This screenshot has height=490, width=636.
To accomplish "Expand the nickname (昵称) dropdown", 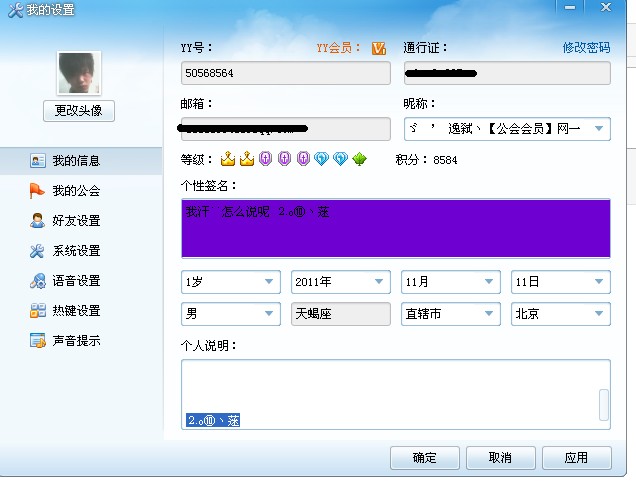I will click(599, 129).
